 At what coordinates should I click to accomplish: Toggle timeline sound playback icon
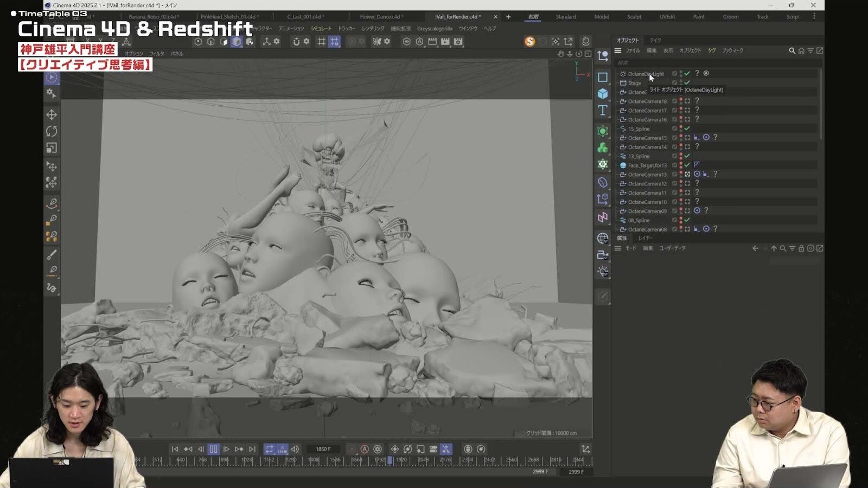[295, 449]
